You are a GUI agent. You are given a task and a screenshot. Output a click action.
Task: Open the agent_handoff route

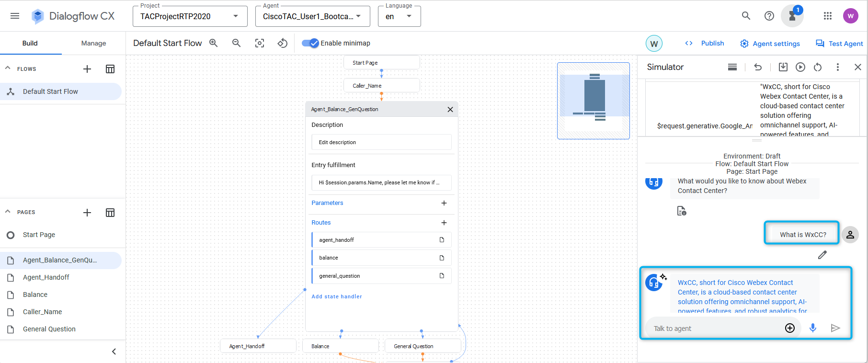381,240
